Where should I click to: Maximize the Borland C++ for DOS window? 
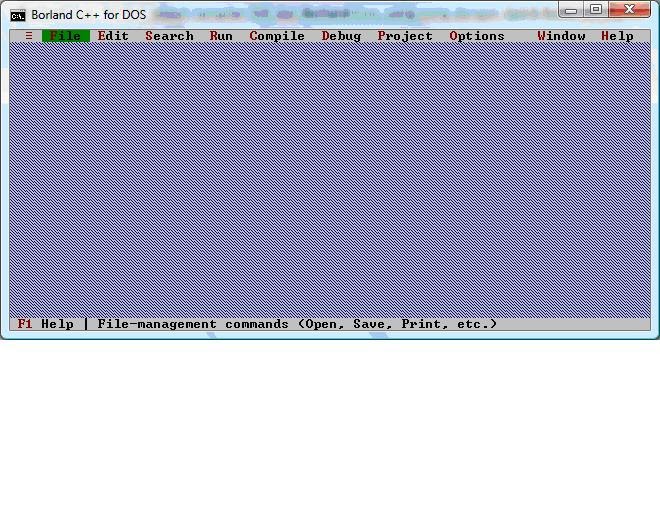[x=596, y=10]
